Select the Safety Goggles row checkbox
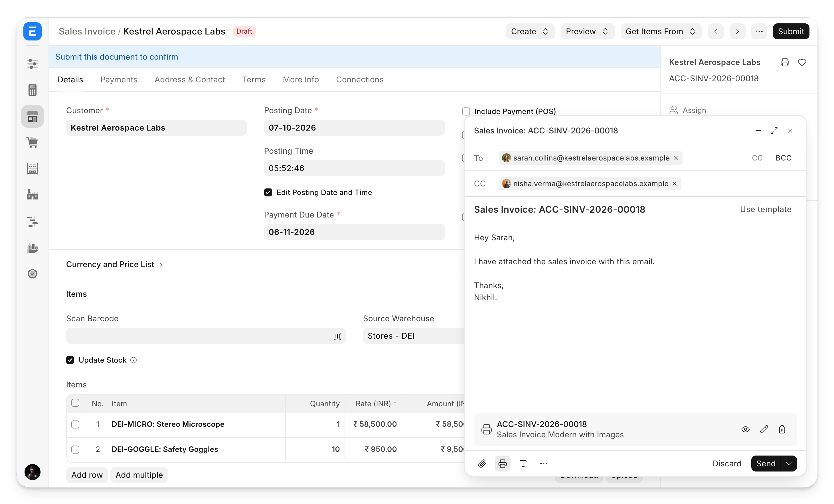This screenshot has height=504, width=834. coord(75,450)
